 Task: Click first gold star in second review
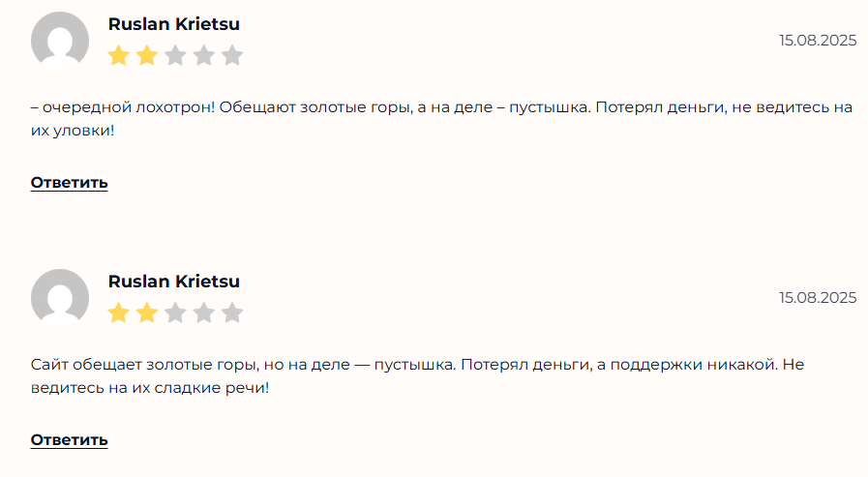118,313
